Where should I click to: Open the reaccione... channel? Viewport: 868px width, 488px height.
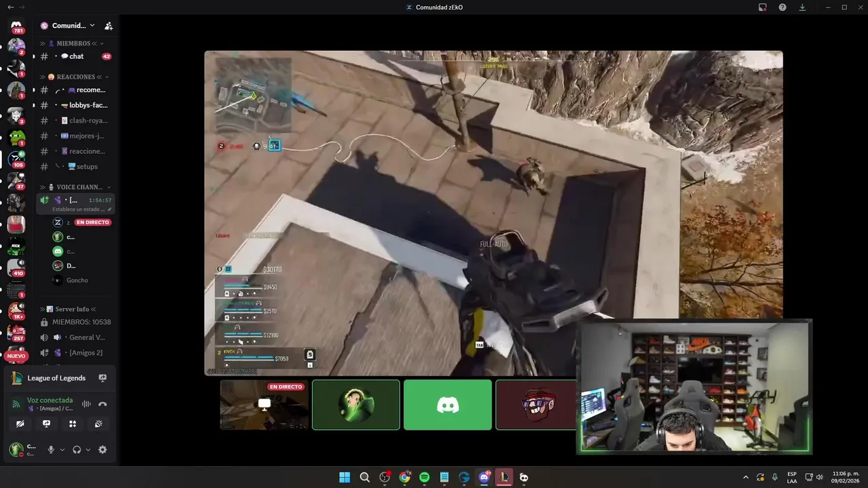pos(75,151)
